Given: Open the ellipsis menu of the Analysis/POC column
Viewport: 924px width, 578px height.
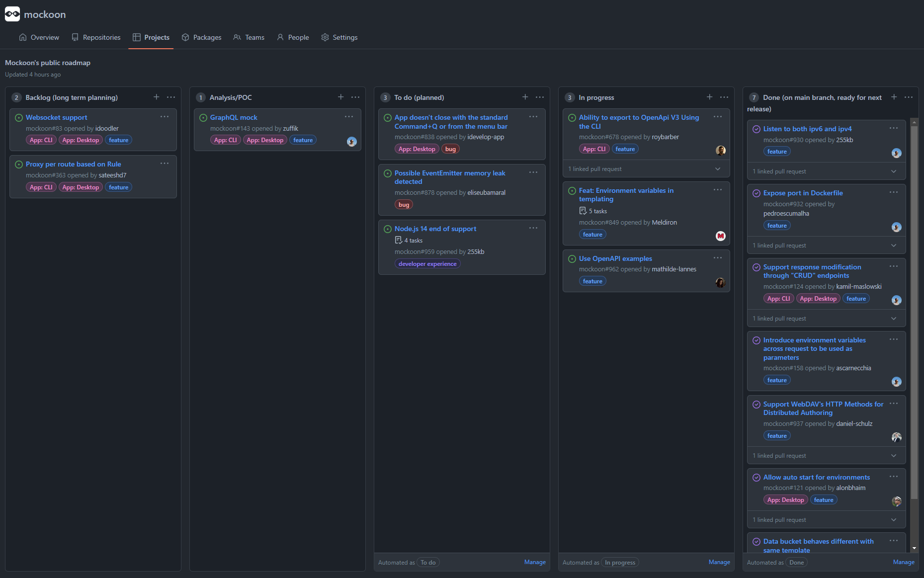Looking at the screenshot, I should coord(355,97).
